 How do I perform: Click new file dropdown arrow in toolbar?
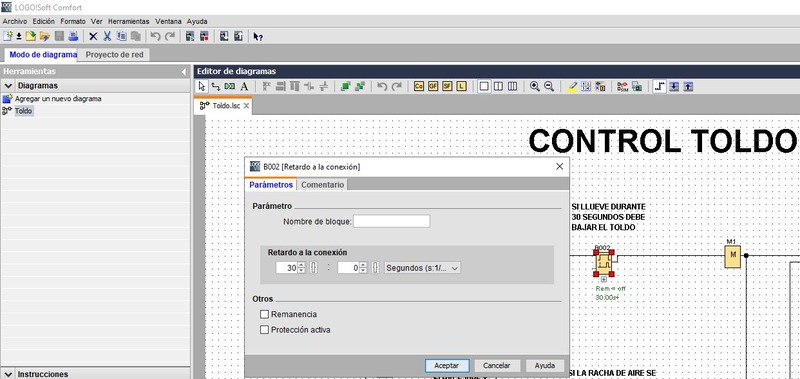[19, 36]
